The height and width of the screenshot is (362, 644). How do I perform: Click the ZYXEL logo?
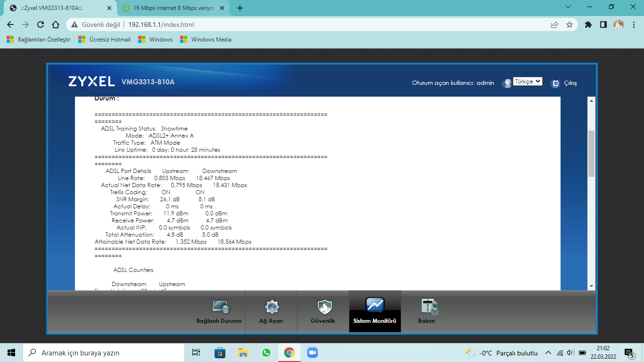point(91,82)
